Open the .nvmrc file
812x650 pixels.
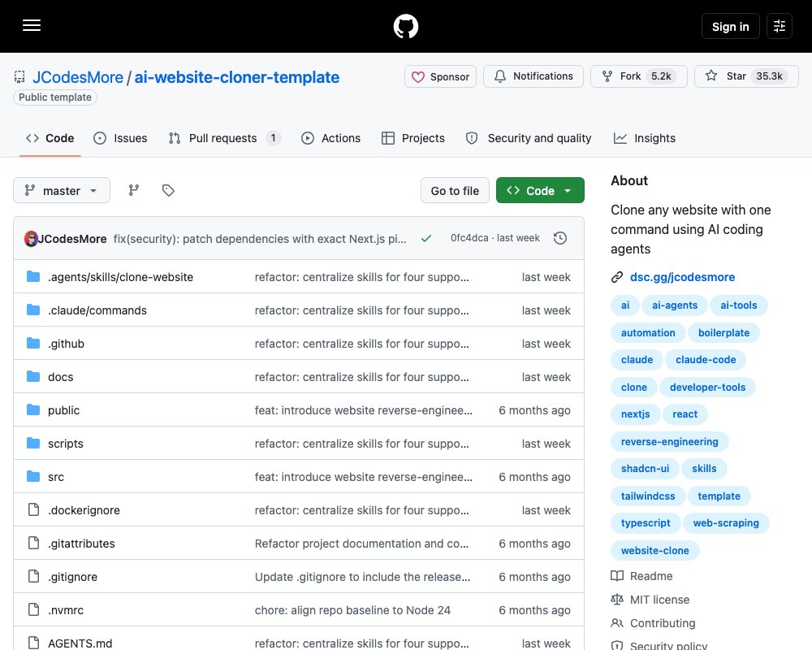[x=66, y=610]
